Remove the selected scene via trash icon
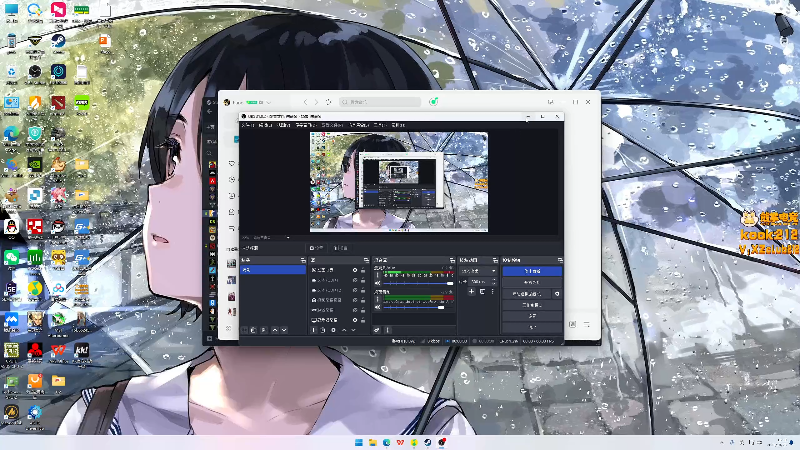800x450 pixels. (x=253, y=330)
